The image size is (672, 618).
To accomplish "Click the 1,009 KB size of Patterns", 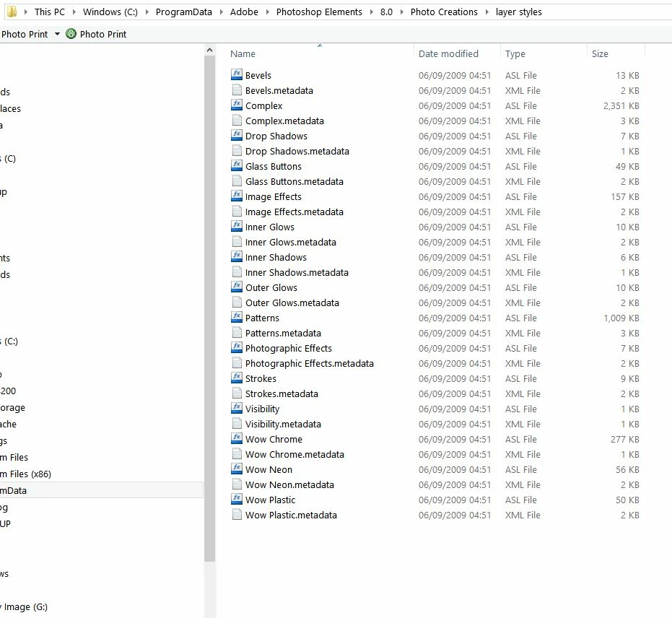I will (621, 318).
